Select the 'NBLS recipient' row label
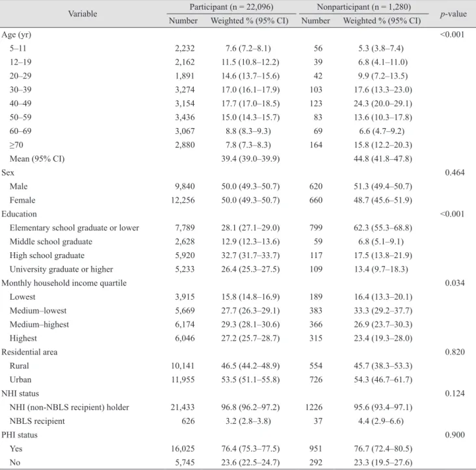Screen dimensions: 476x470 tap(37, 421)
